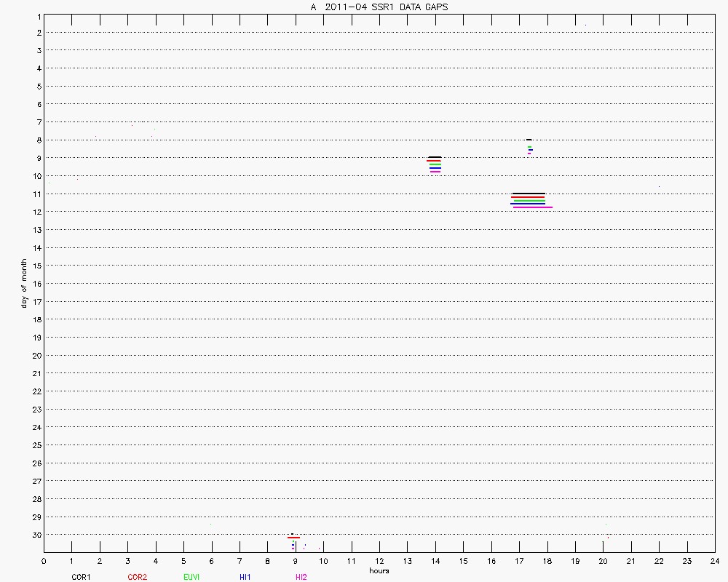
Task: Click the COR1 legend label
Action: point(80,577)
